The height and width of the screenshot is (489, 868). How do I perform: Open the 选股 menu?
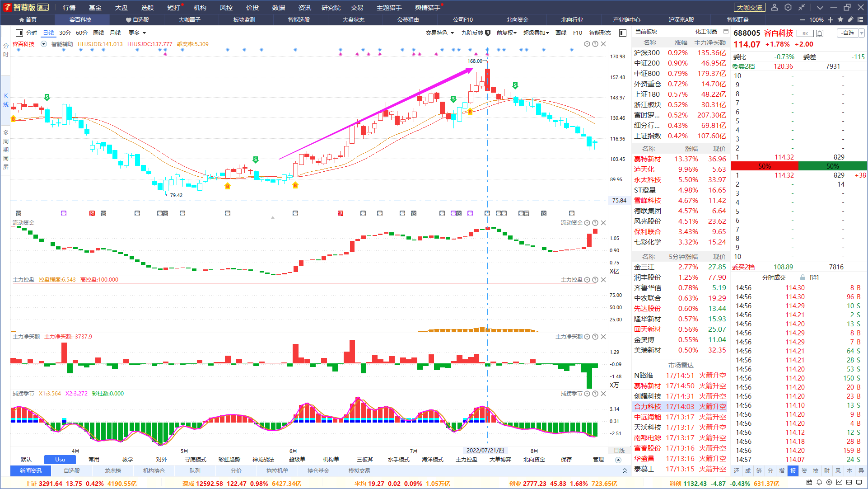click(x=148, y=7)
